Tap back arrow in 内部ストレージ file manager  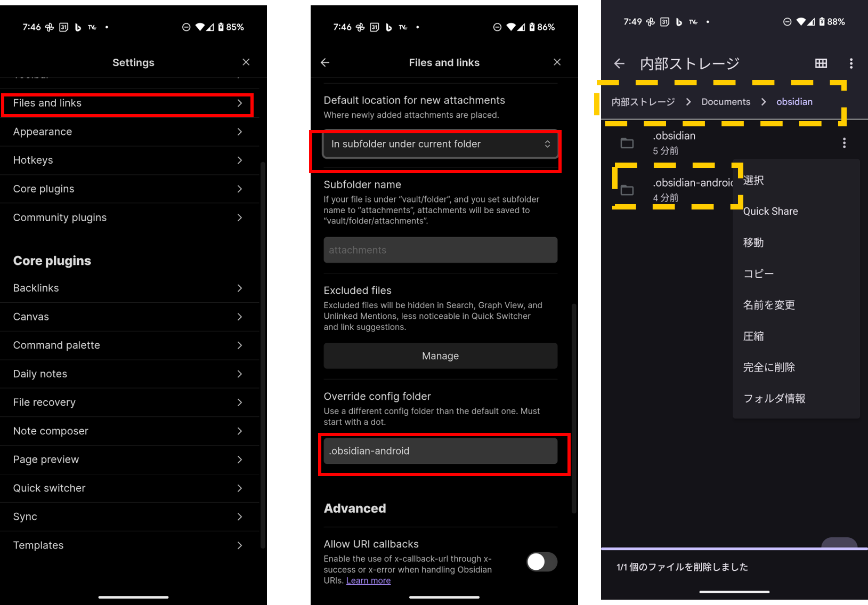(619, 64)
